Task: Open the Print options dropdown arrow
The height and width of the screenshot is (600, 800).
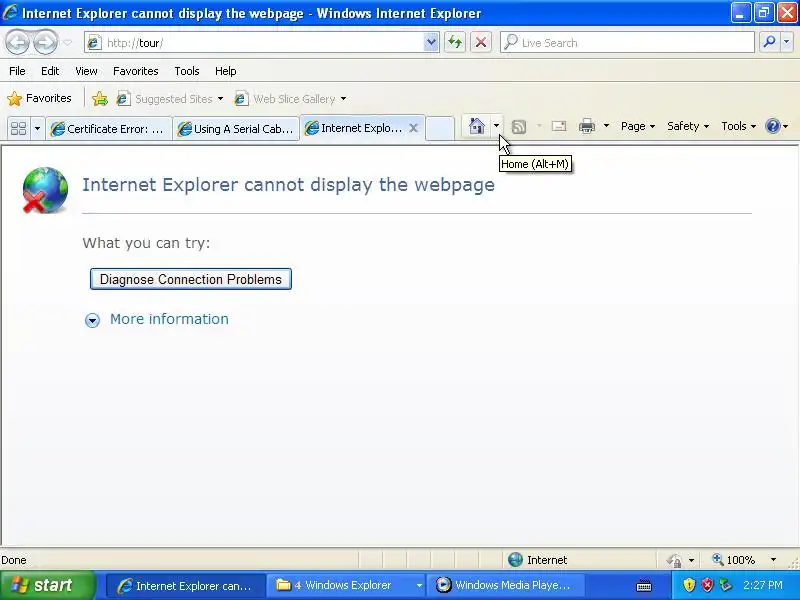Action: click(606, 126)
